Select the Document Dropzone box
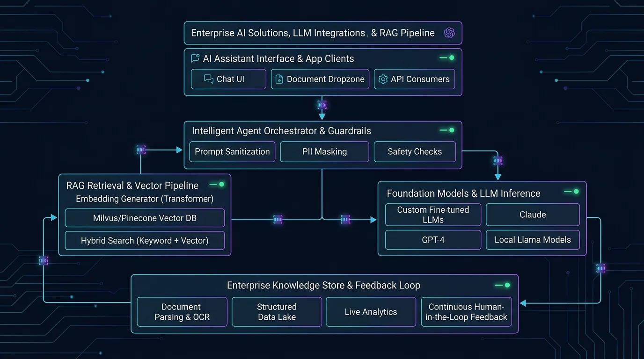The image size is (644, 359). click(x=320, y=79)
